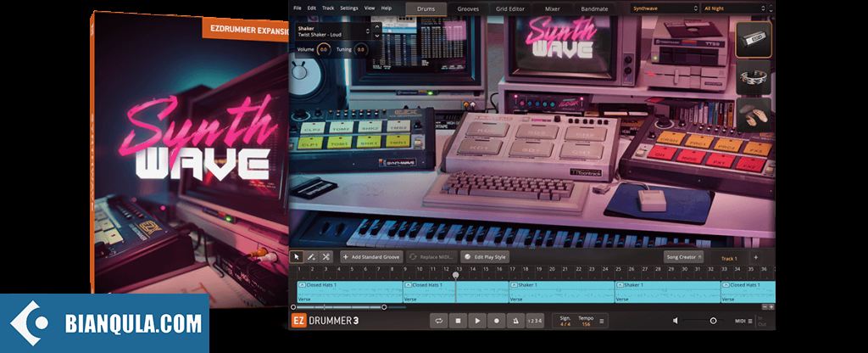Open the Synthwave library dropdown

tap(665, 8)
